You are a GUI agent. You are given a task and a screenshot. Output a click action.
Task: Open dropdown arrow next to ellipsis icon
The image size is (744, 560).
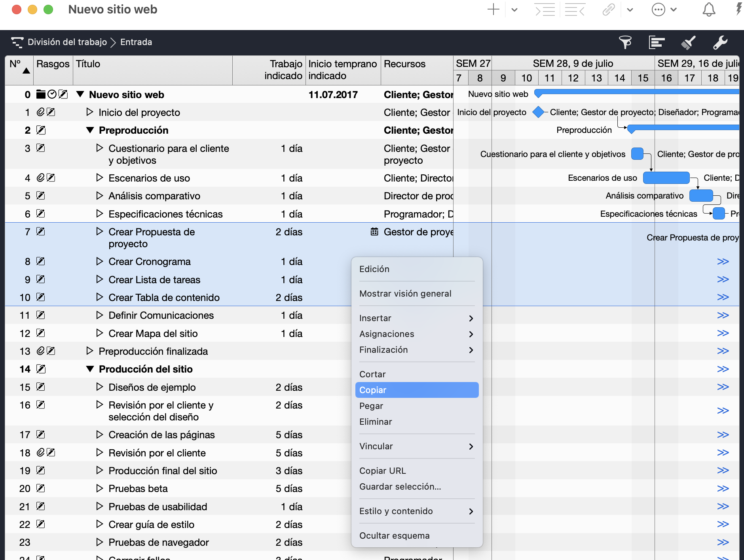674,9
